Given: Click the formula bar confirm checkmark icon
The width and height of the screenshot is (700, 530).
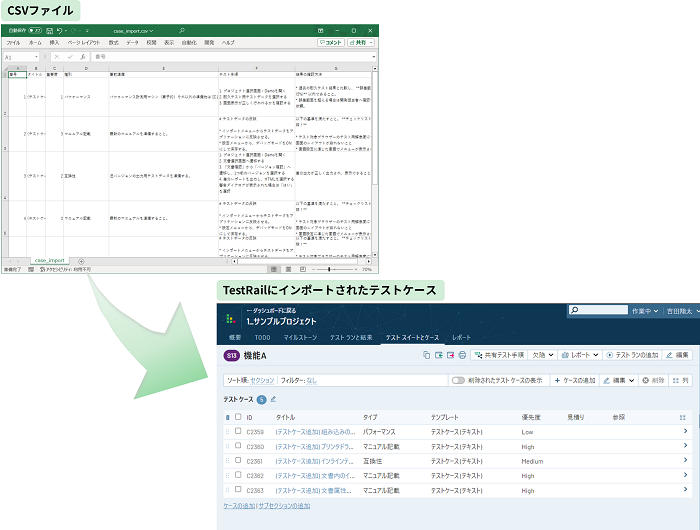Looking at the screenshot, I should (70, 57).
